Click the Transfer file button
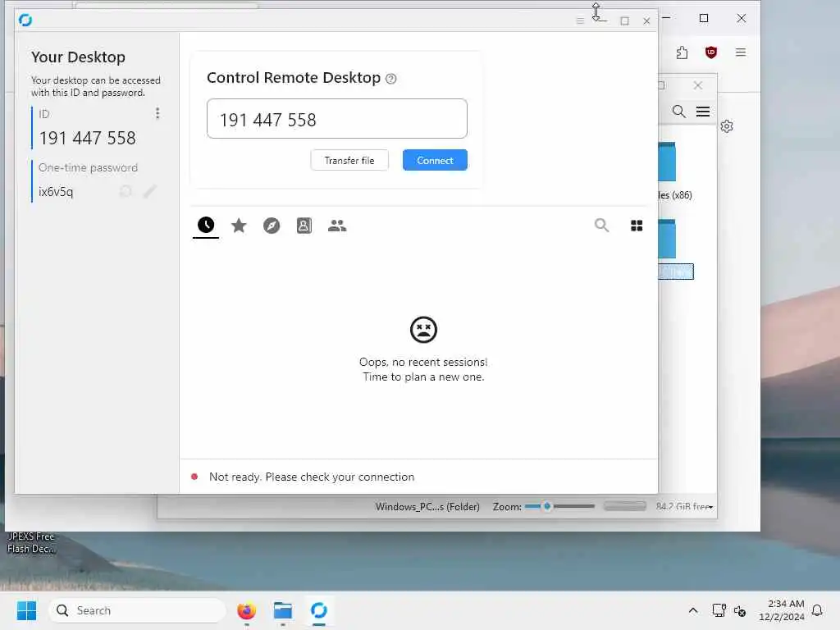The width and height of the screenshot is (840, 630). point(349,160)
